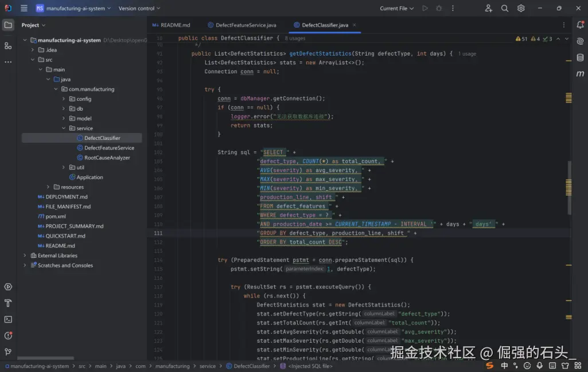
Task: Click the Run button in toolbar
Action: [425, 9]
